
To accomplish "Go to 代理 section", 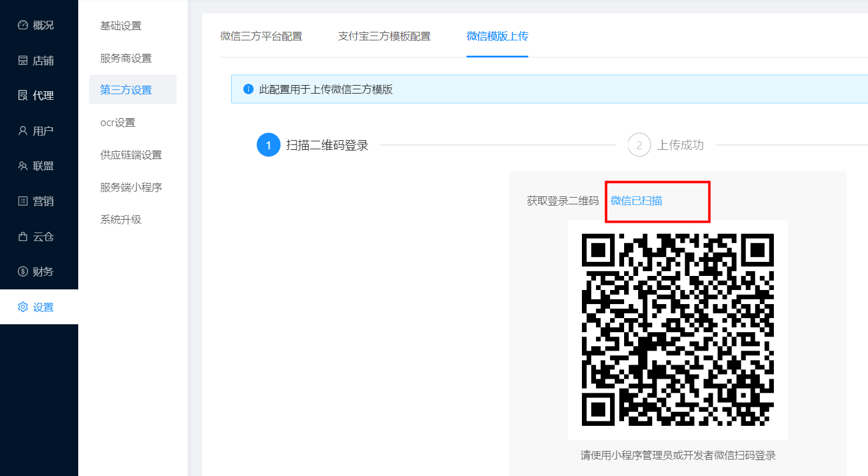I will pyautogui.click(x=39, y=95).
